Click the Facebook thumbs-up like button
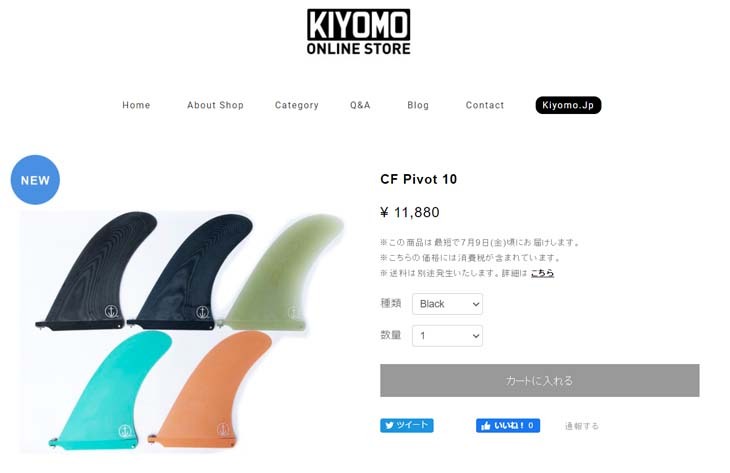This screenshot has width=730, height=473. pos(507,425)
